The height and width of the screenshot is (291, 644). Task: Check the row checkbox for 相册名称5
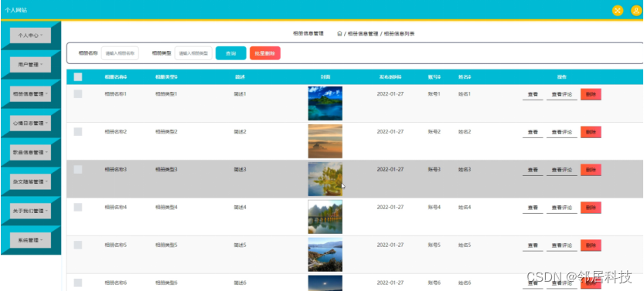click(78, 245)
